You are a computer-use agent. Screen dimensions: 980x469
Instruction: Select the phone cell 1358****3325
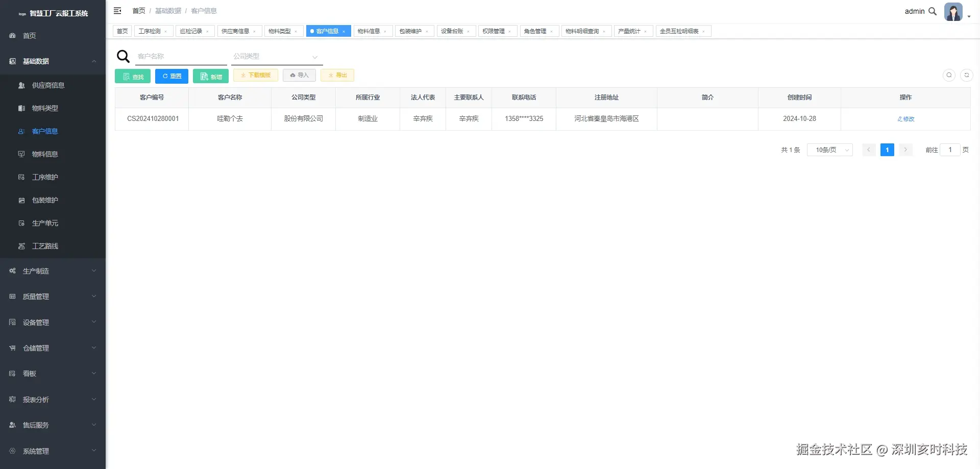(524, 119)
